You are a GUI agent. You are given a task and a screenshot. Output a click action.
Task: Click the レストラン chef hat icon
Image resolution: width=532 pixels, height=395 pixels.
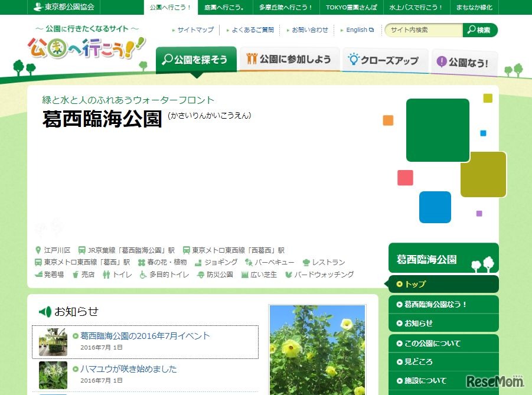click(306, 262)
